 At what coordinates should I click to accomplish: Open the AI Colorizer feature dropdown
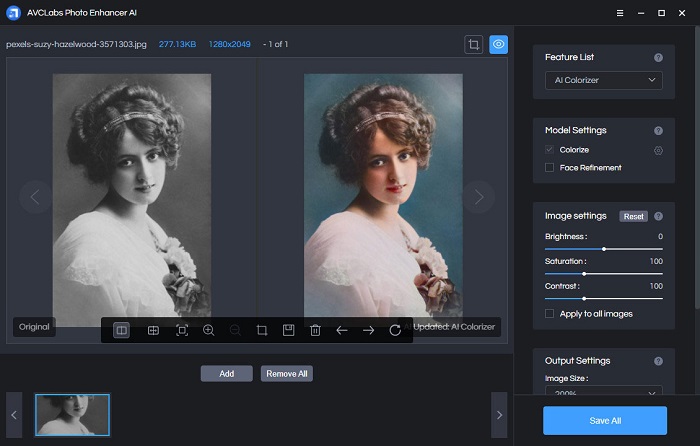click(x=604, y=80)
